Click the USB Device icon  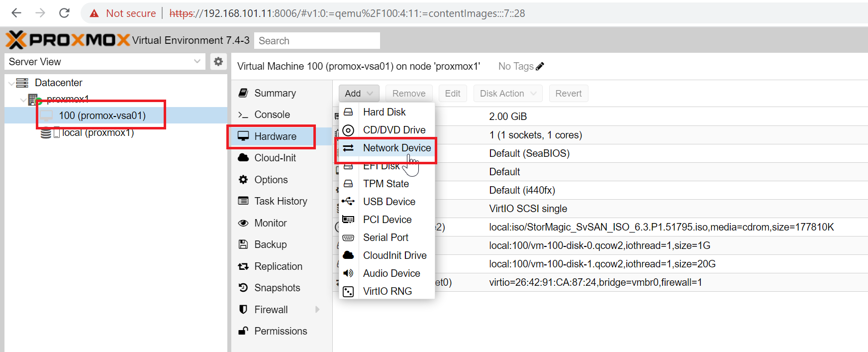(349, 202)
